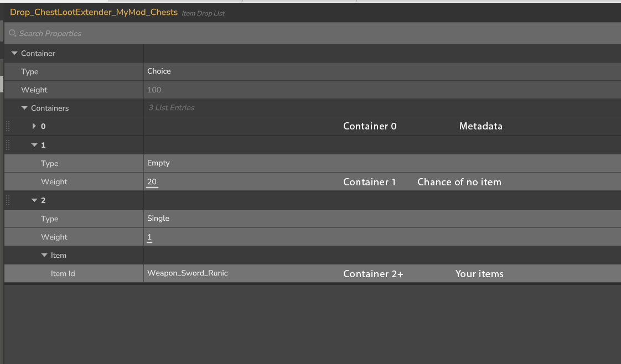Collapse list entry 2
Image resolution: width=621 pixels, height=364 pixels.
click(34, 200)
